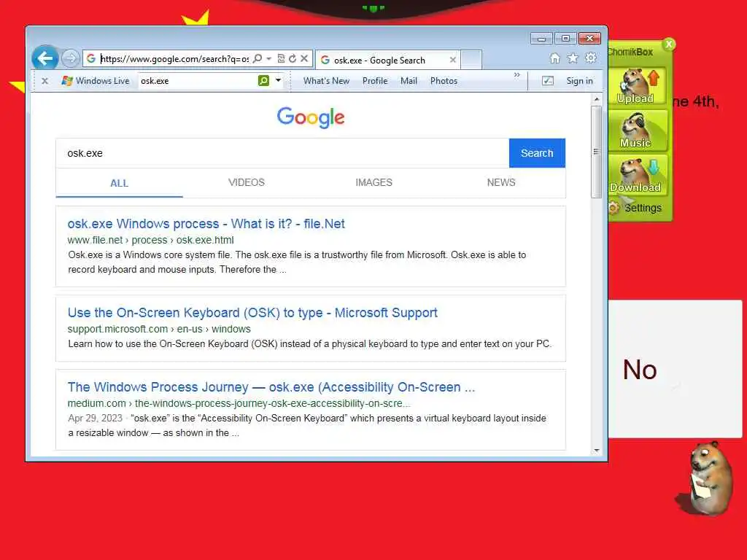Open the address bar autocomplete dropdown arrow
This screenshot has height=560, width=747.
[268, 58]
